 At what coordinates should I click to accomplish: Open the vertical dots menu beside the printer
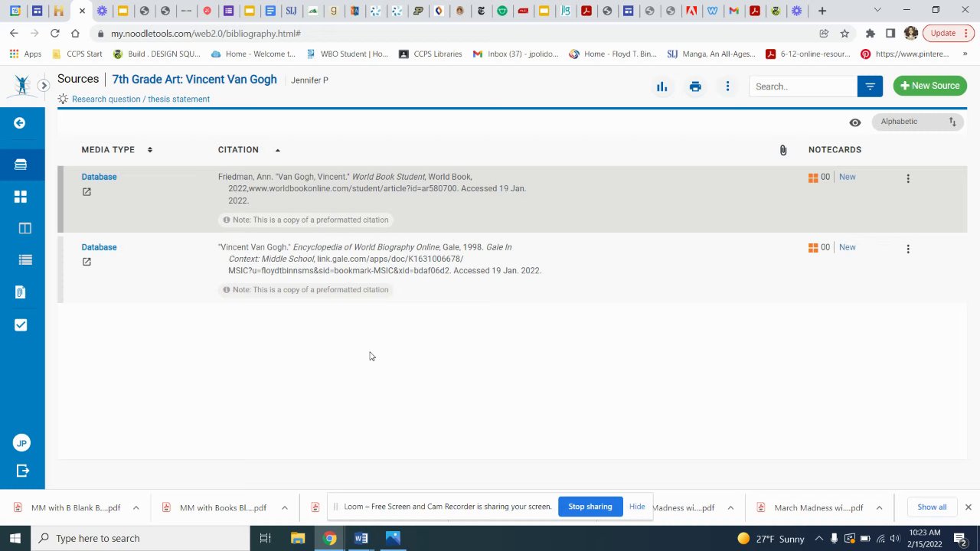click(727, 86)
